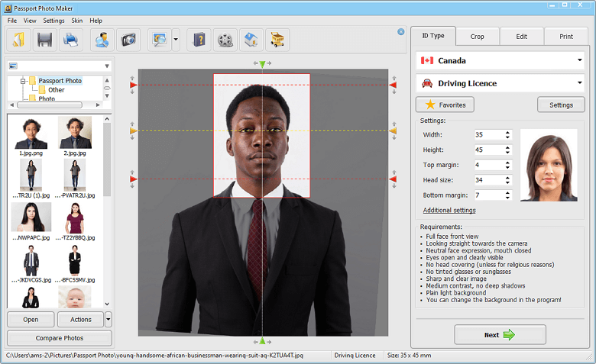Click the open file toolbar icon
The width and height of the screenshot is (596, 364).
coord(18,40)
